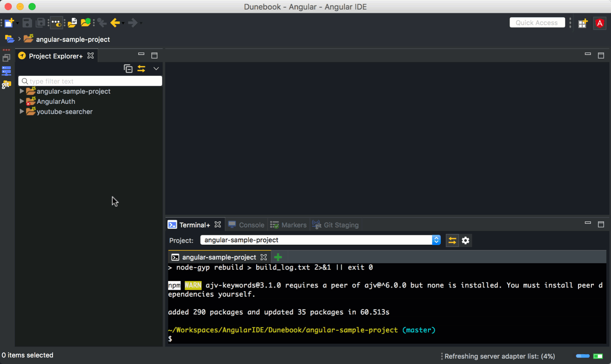Select the angular-sample-project tree item
Image resolution: width=611 pixels, height=364 pixels.
click(73, 91)
